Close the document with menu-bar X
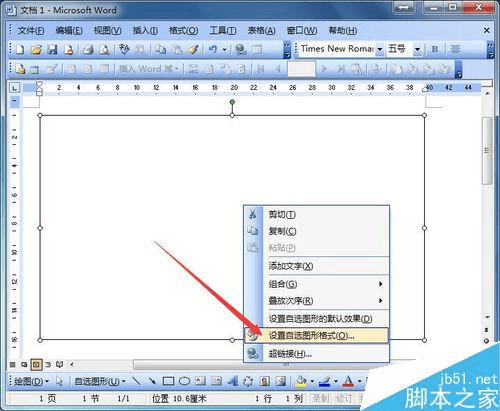This screenshot has height=411, width=500. pyautogui.click(x=487, y=31)
